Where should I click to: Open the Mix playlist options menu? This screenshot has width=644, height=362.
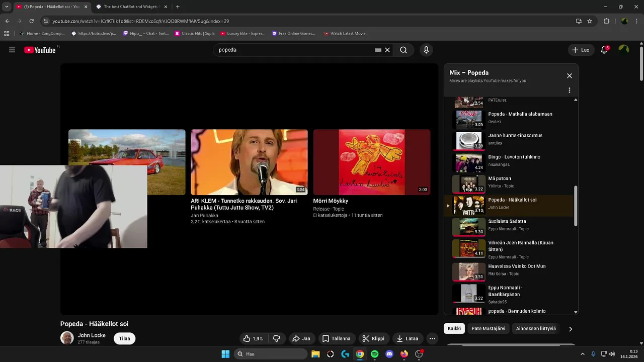[x=570, y=90]
